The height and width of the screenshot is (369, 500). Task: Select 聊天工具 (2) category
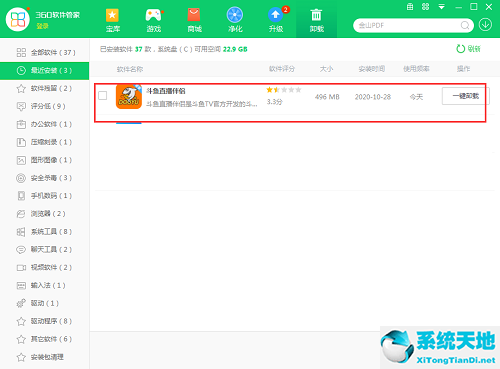pos(45,249)
